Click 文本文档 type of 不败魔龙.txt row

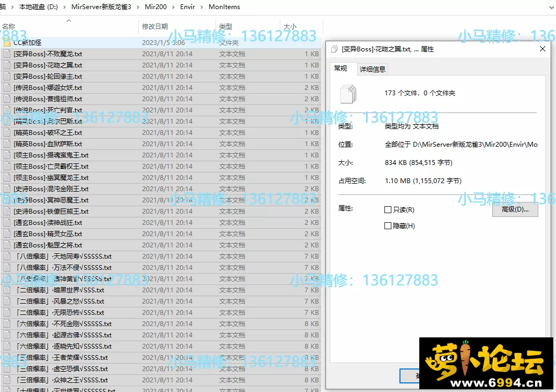(x=232, y=54)
